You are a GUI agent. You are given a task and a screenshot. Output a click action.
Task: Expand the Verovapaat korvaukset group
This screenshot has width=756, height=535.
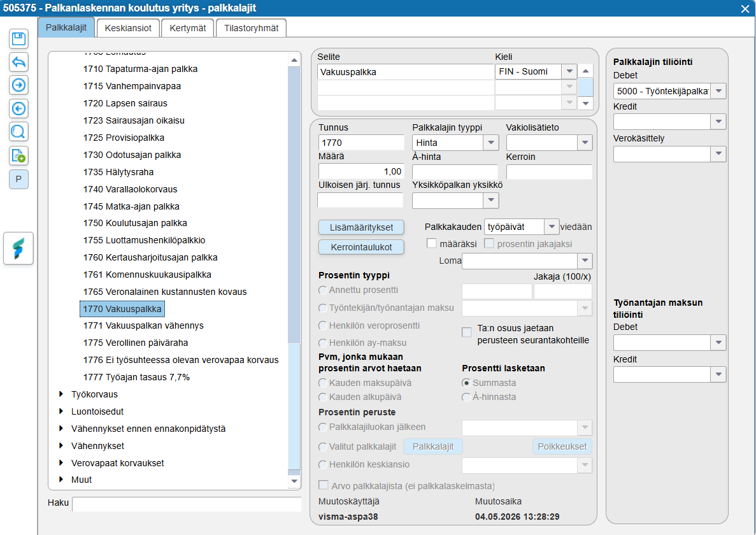(61, 462)
